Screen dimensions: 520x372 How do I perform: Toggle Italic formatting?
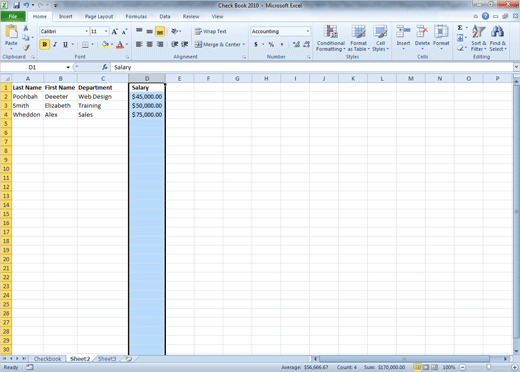pos(55,44)
